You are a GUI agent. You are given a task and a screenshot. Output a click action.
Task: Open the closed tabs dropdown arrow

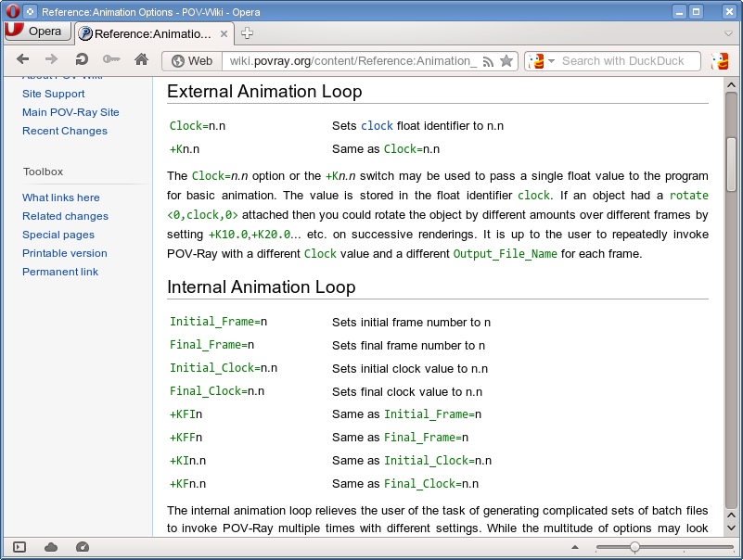pos(728,33)
